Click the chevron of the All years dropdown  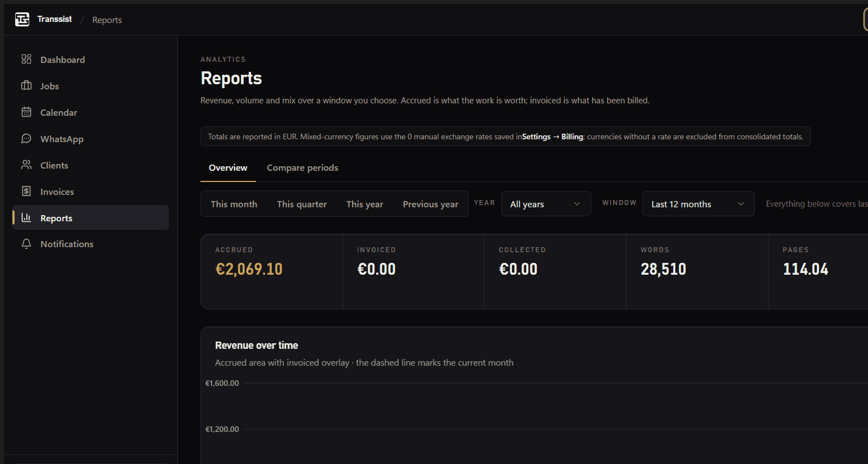click(x=577, y=204)
